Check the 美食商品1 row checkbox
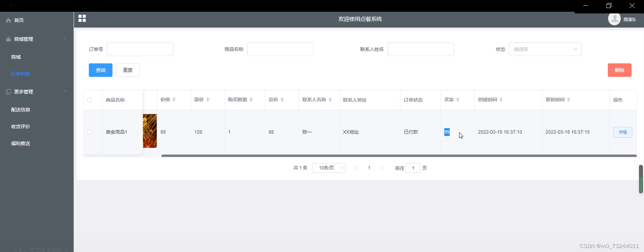The width and height of the screenshot is (644, 252). (x=90, y=132)
